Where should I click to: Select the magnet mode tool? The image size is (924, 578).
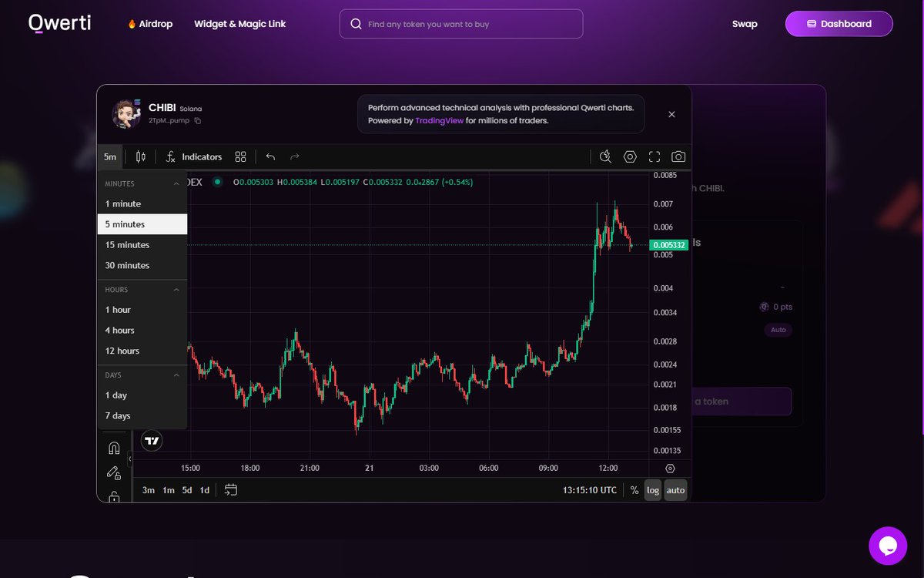coord(114,448)
